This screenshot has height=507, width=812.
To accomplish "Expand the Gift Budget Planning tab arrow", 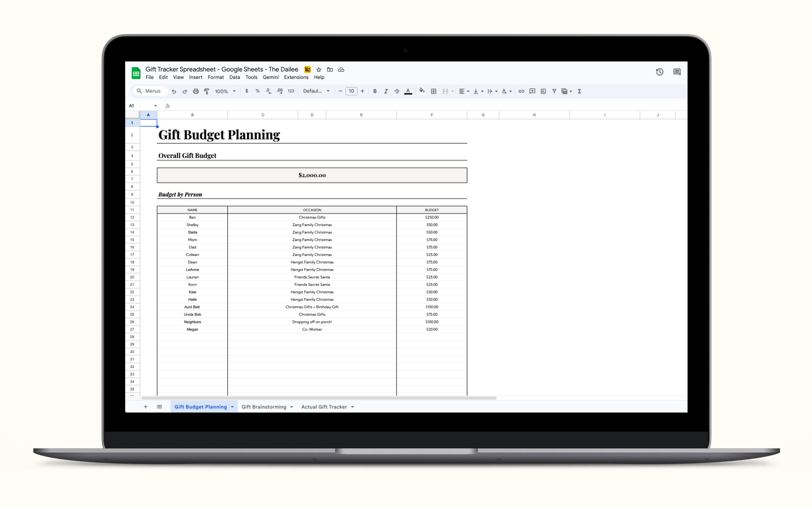I will (x=232, y=407).
